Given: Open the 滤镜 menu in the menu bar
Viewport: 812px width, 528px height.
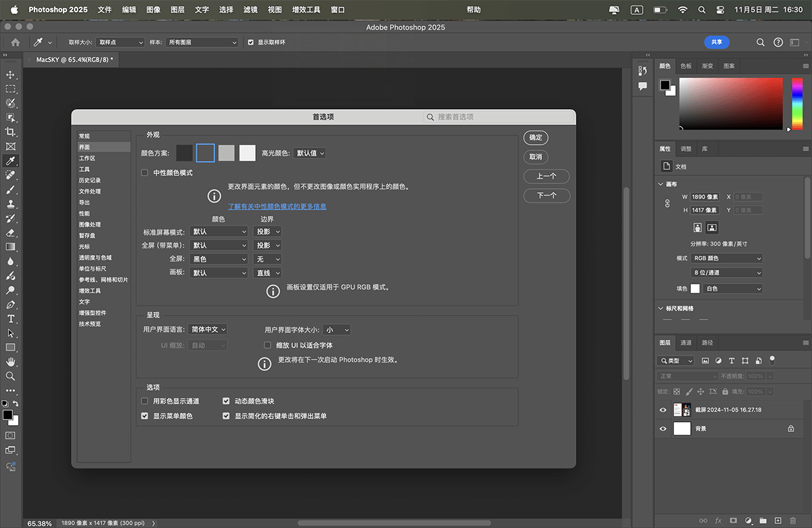Looking at the screenshot, I should (x=250, y=9).
